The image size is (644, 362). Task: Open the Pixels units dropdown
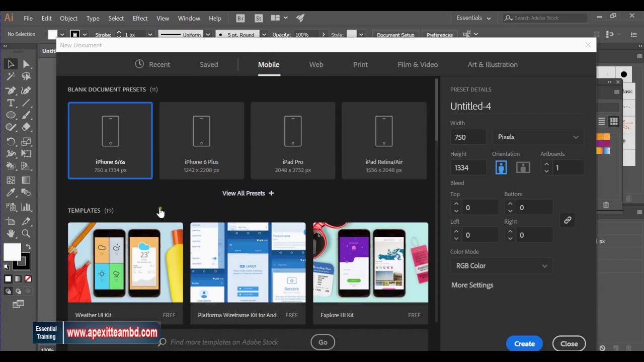(538, 137)
